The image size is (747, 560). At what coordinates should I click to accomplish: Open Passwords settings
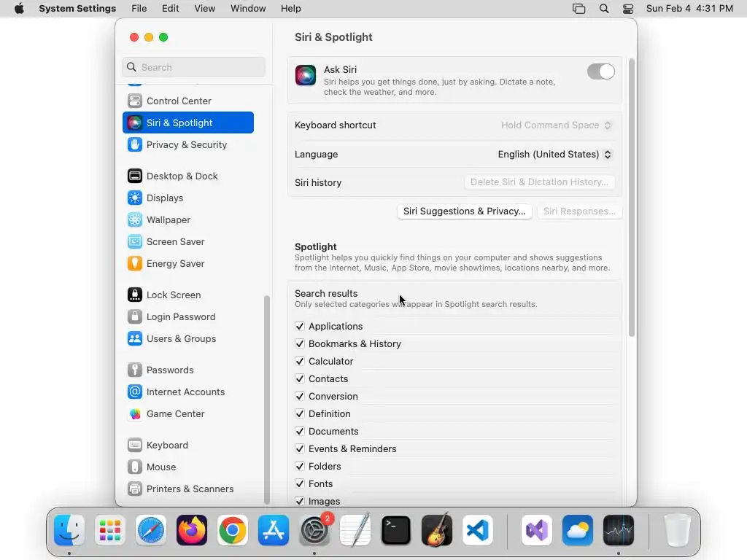coord(187,370)
